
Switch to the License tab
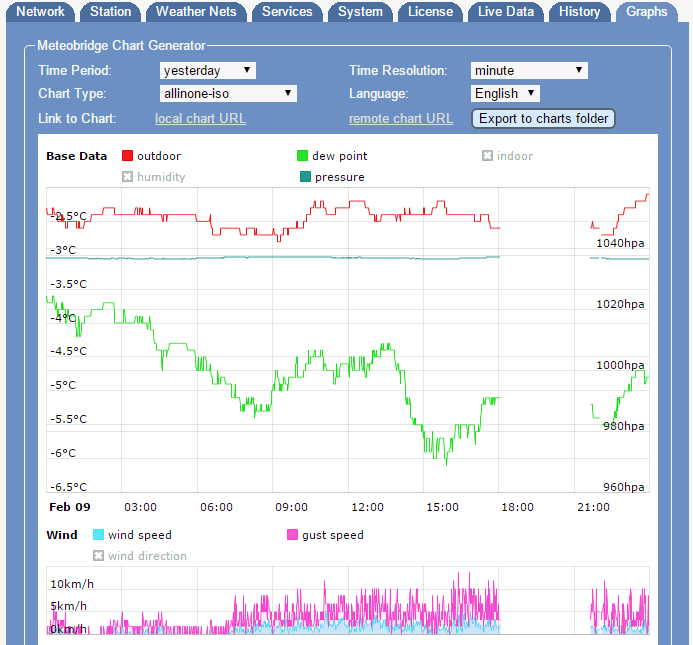coord(430,11)
